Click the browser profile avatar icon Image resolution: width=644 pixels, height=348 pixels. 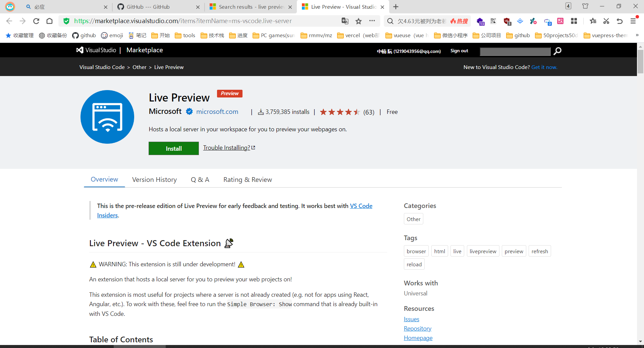[x=10, y=7]
